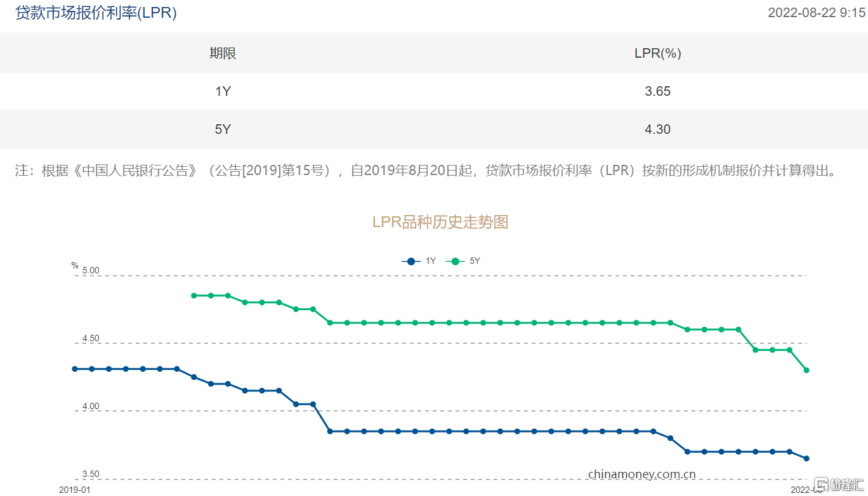Click the 5.00 y-axis label
The width and height of the screenshot is (868, 496).
tap(91, 271)
